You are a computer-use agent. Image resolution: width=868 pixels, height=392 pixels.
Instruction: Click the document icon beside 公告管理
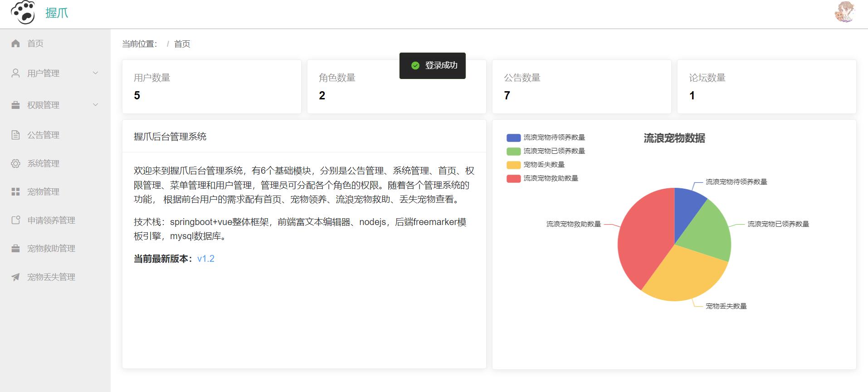click(15, 135)
